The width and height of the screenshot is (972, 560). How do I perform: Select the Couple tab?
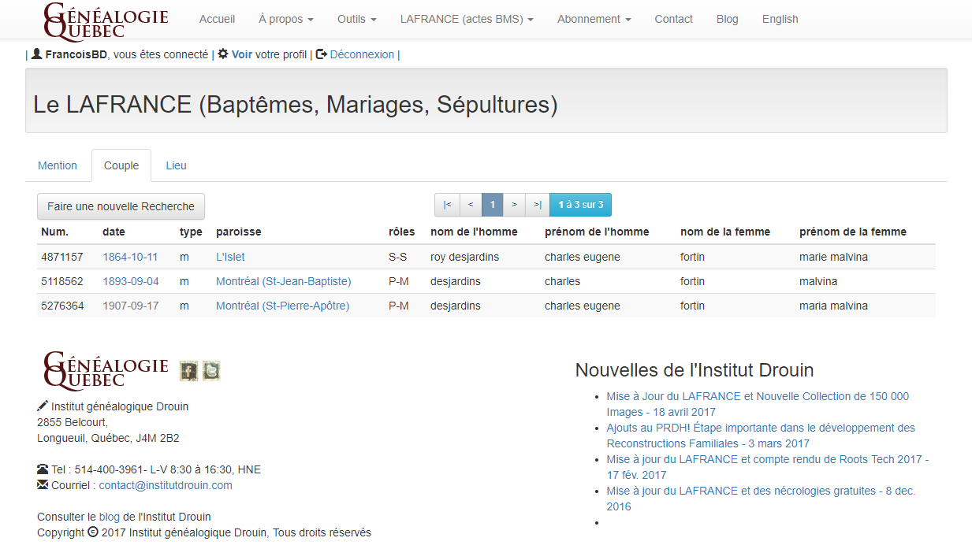[121, 165]
